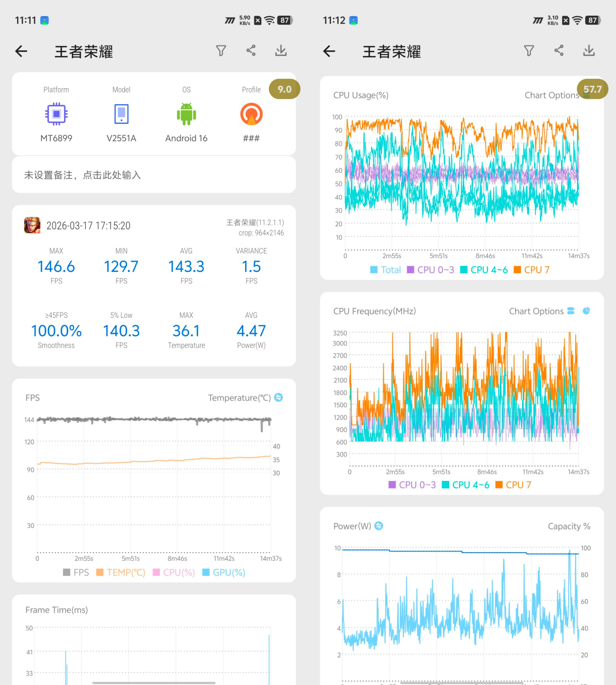Toggle the Total series in CPU Usage legend
The height and width of the screenshot is (685, 616).
(385, 270)
